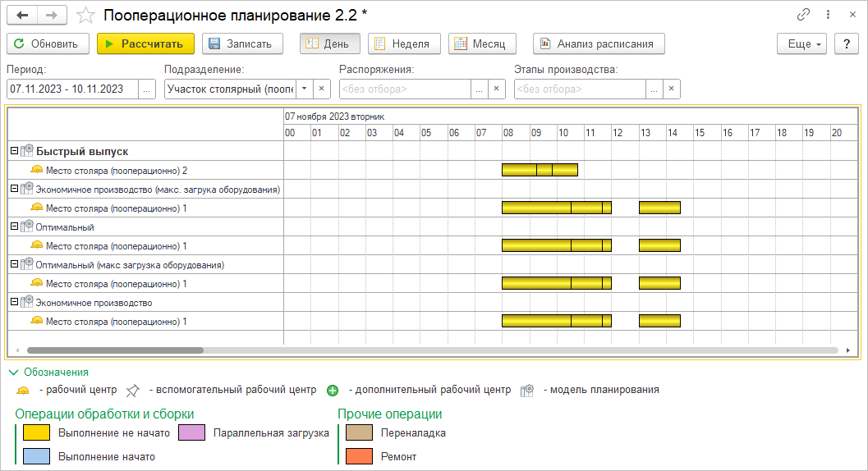The height and width of the screenshot is (471, 868).
Task: Collapse the last Экономичное производство group
Action: [15, 302]
